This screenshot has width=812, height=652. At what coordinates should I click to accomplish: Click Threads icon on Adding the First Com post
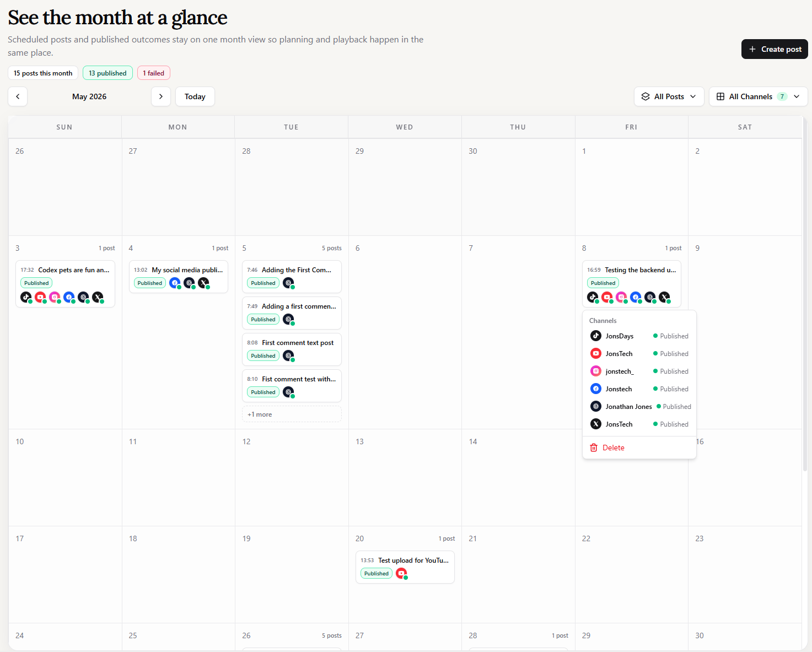tap(288, 283)
